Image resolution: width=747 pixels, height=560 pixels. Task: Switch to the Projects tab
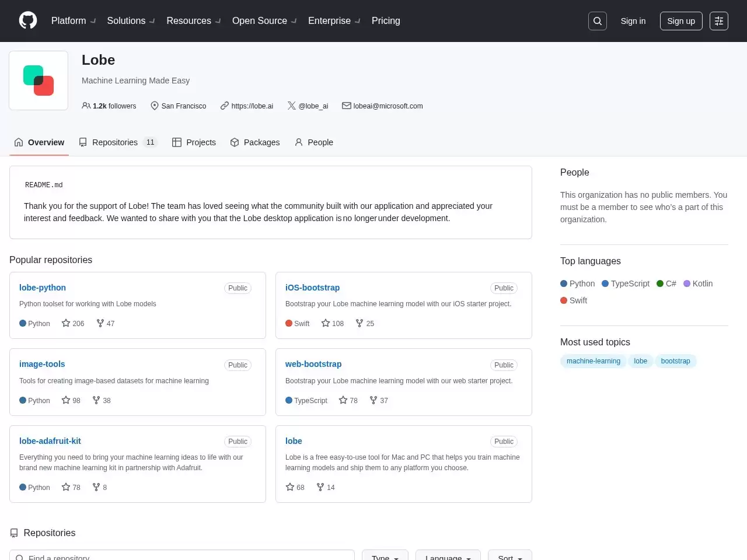(194, 142)
